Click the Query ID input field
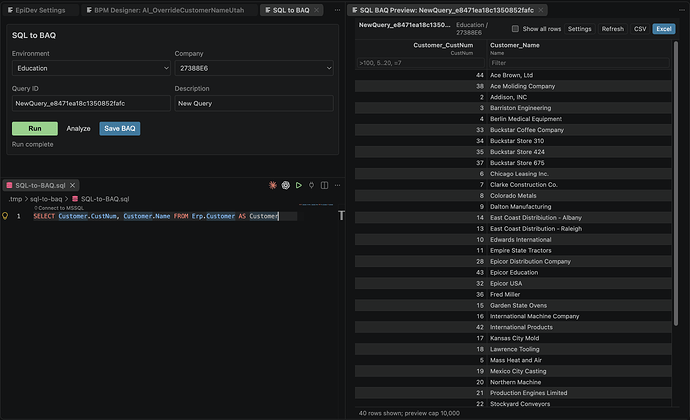This screenshot has height=420, width=690. [91, 103]
